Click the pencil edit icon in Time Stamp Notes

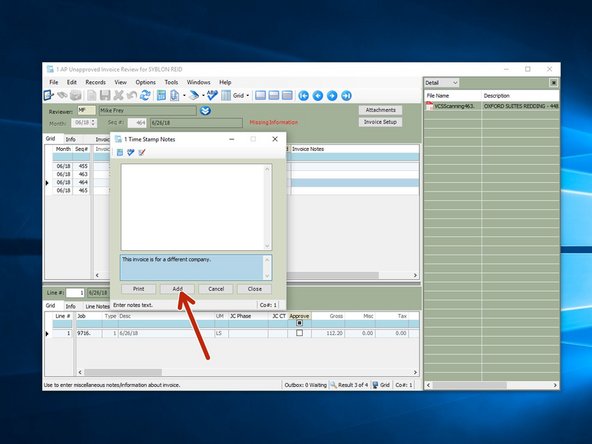(142, 153)
